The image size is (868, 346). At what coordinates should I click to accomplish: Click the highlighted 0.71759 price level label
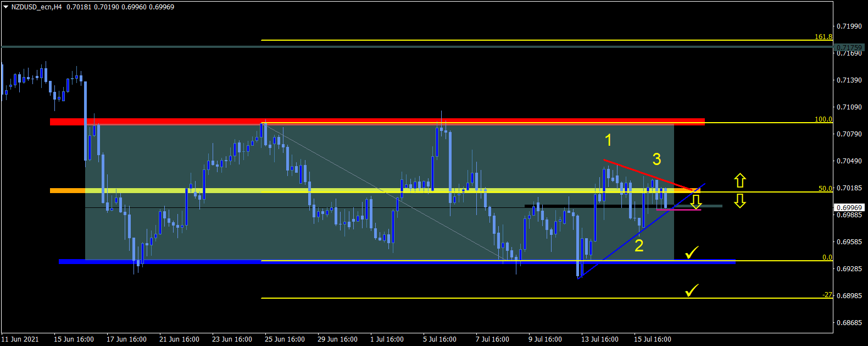pos(849,47)
